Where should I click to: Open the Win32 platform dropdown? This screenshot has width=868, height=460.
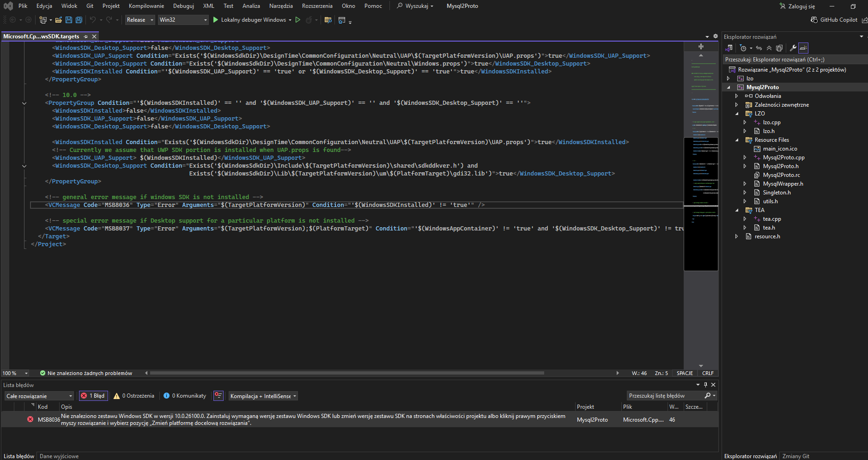(183, 20)
